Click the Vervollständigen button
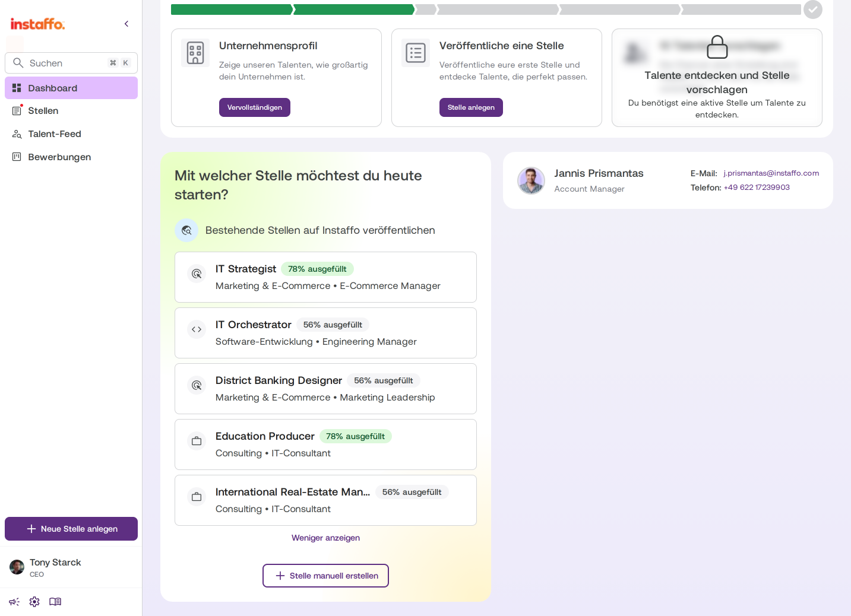851x616 pixels. (x=255, y=107)
